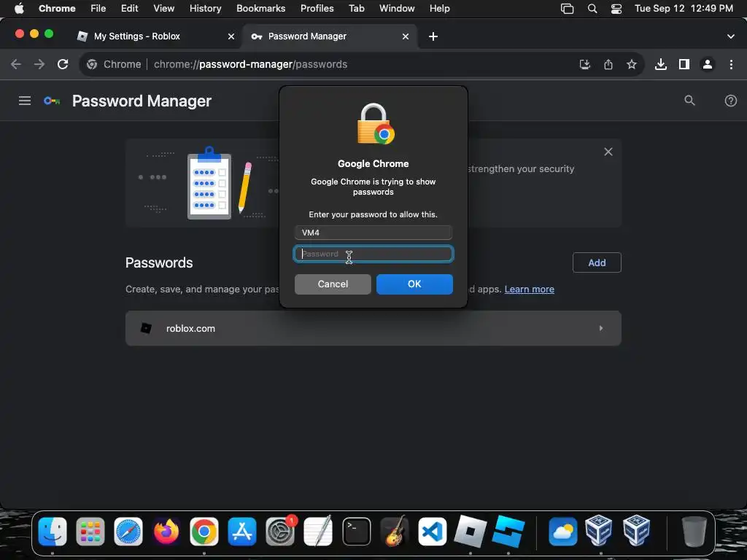This screenshot has width=747, height=560.
Task: Launch Safari from the Dock
Action: pyautogui.click(x=128, y=531)
